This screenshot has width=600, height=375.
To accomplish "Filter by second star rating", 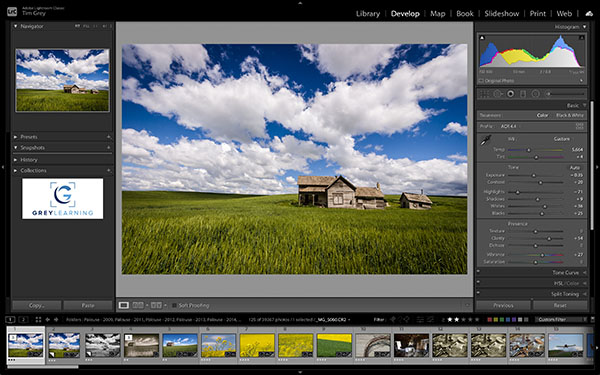I will click(x=457, y=320).
